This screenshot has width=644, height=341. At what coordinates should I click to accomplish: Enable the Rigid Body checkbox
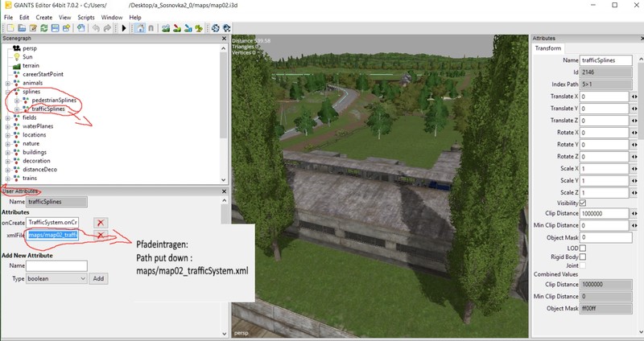click(583, 257)
